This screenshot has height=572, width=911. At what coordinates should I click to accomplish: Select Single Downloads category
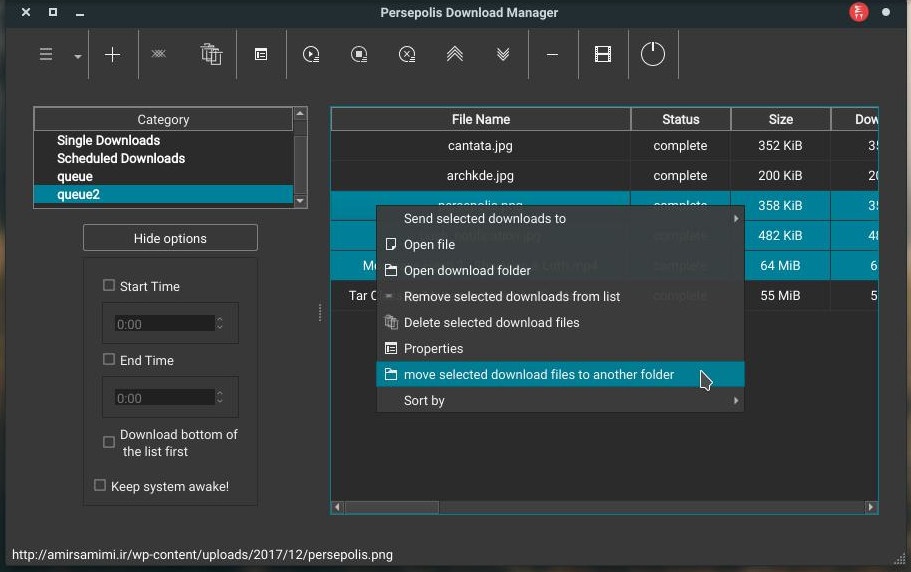[x=108, y=141]
